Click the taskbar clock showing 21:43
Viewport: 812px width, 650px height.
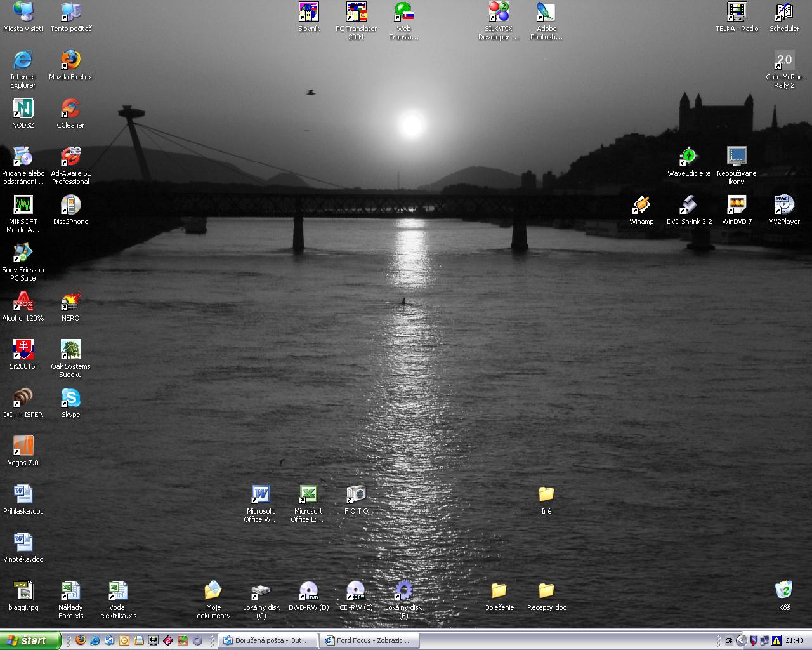pyautogui.click(x=794, y=640)
